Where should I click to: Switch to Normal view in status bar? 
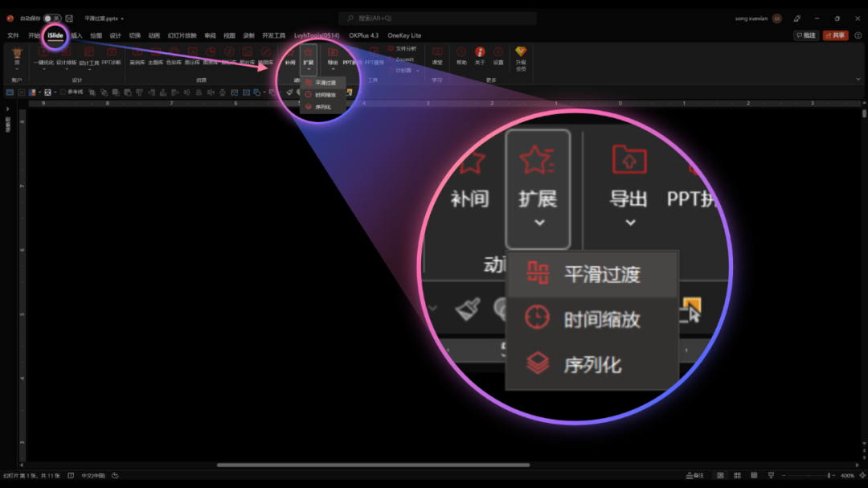(x=720, y=475)
